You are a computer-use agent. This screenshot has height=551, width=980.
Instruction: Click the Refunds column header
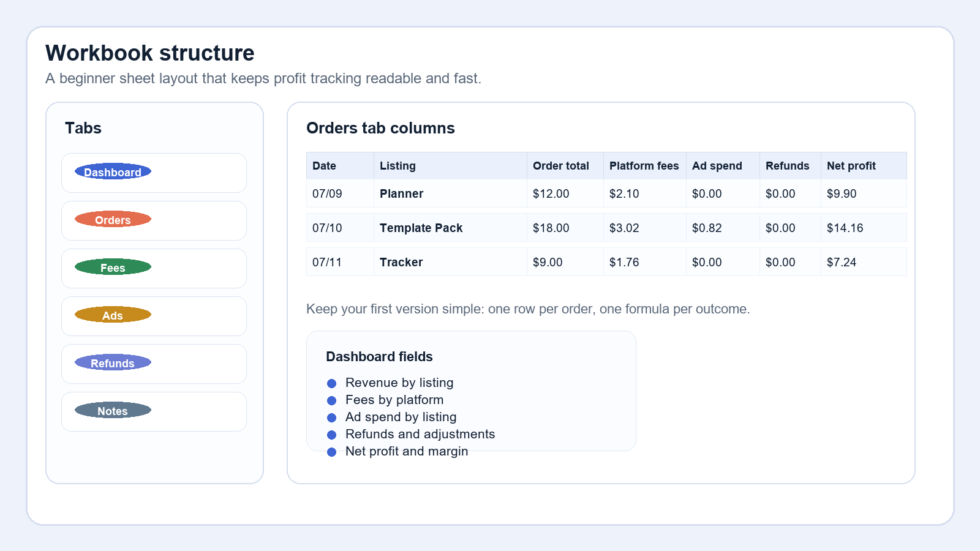click(x=790, y=166)
